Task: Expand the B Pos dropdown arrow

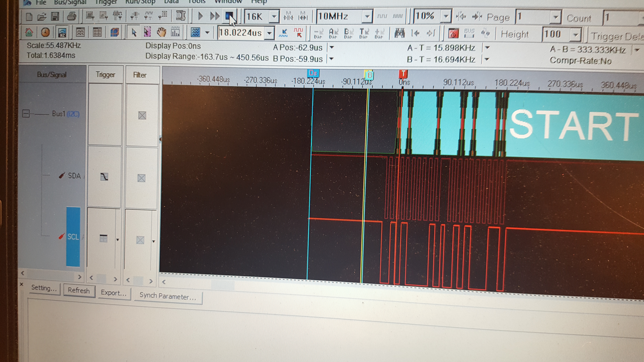Action: (x=331, y=59)
